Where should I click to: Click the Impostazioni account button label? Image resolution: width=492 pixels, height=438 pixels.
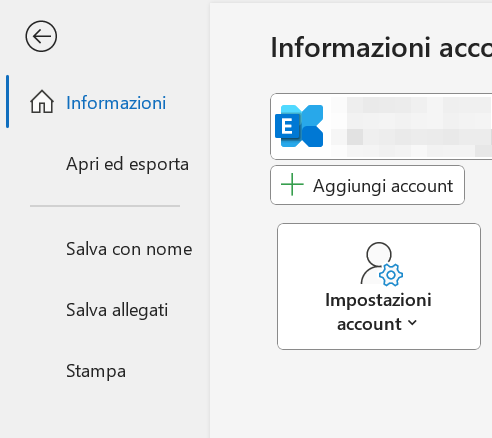[x=378, y=312]
